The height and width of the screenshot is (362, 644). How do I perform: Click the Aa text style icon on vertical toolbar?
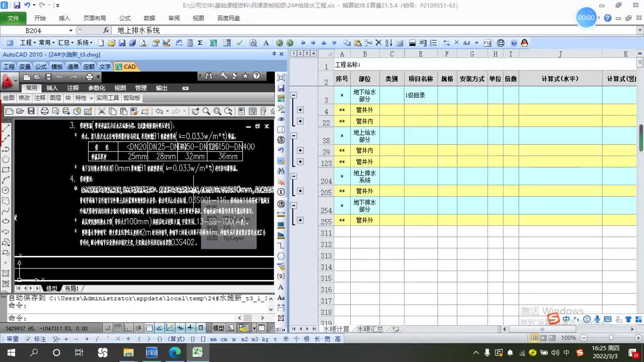pos(281,298)
